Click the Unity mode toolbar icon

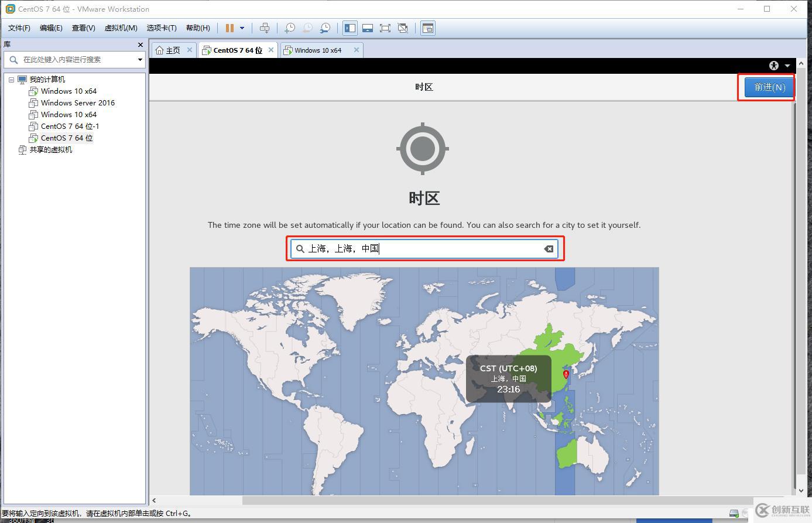[403, 28]
